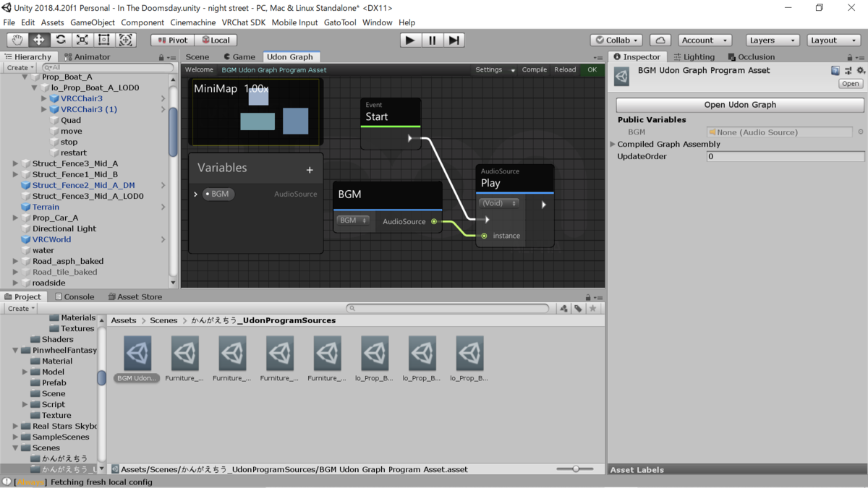
Task: Open the Inspector help book icon
Action: point(835,71)
